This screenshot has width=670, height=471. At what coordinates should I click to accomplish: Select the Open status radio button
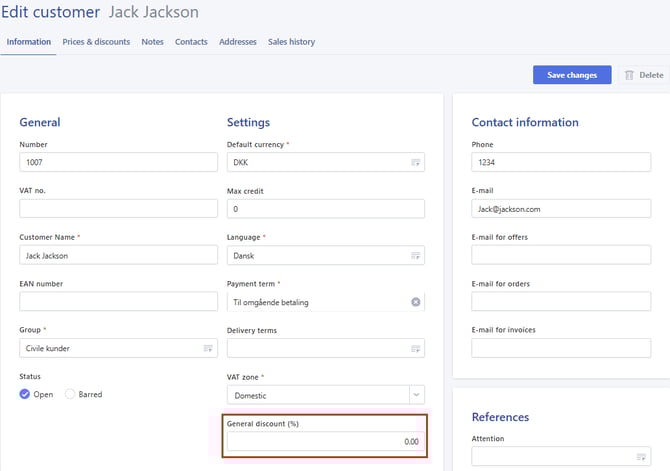click(x=25, y=394)
